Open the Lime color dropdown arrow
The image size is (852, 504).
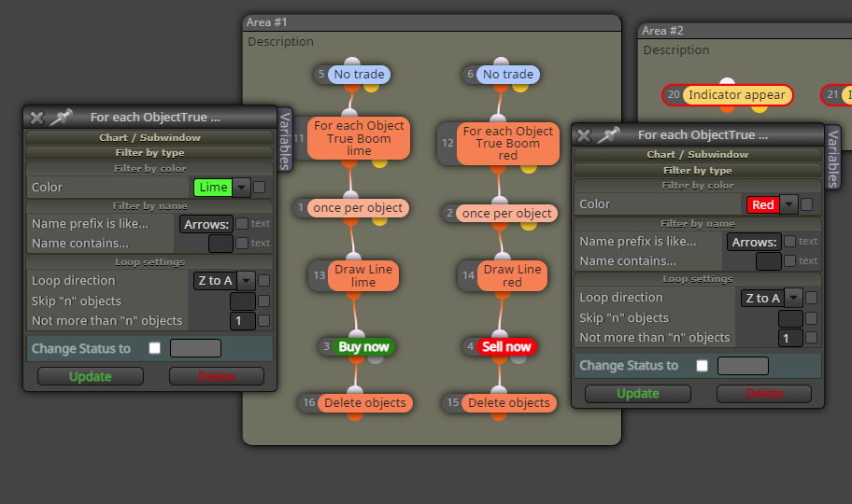241,188
